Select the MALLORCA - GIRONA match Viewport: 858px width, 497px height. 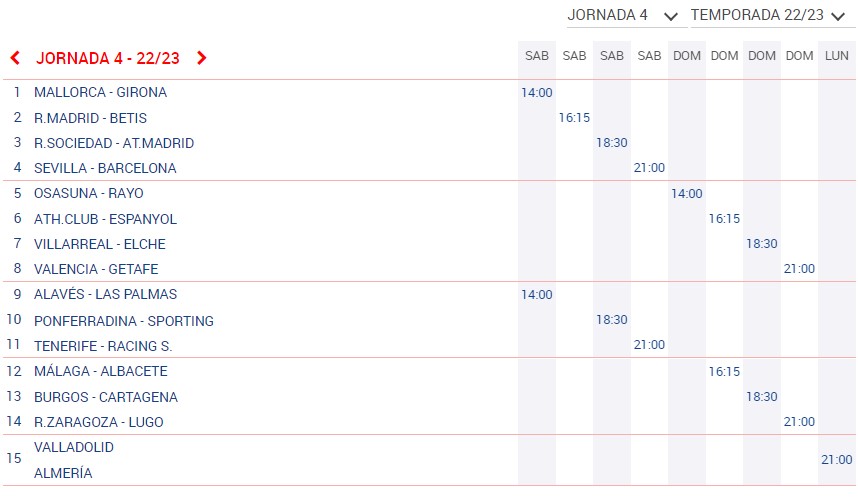(x=100, y=93)
